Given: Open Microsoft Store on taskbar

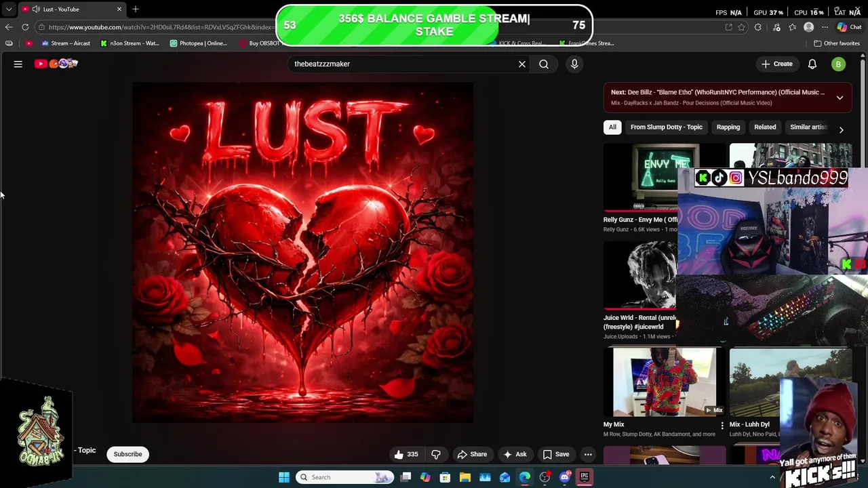Looking at the screenshot, I should pyautogui.click(x=445, y=477).
